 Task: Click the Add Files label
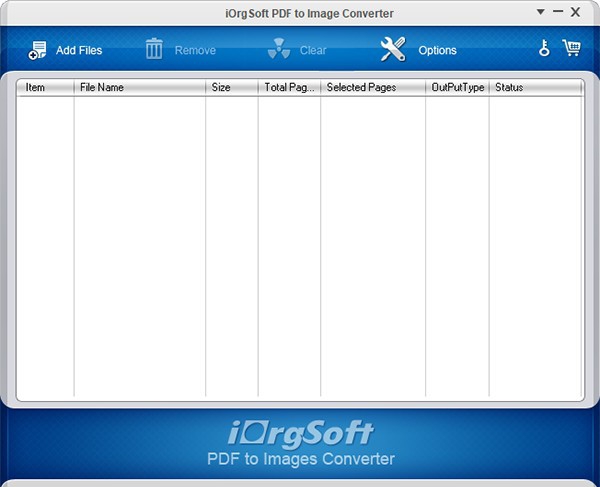click(x=79, y=50)
